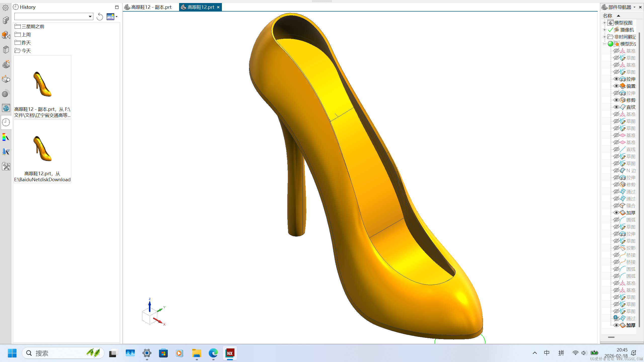Screen dimensions: 644x362
Task: Open 高跟鞋12 - 副本.prt history thumbnail
Action: (x=42, y=84)
